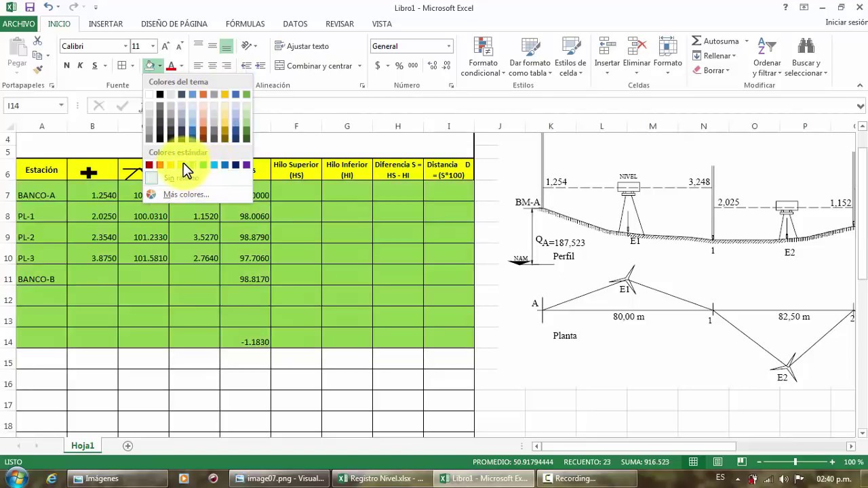Screen dimensions: 868x488
Task: Set bottom vertical alignment
Action: click(x=226, y=46)
